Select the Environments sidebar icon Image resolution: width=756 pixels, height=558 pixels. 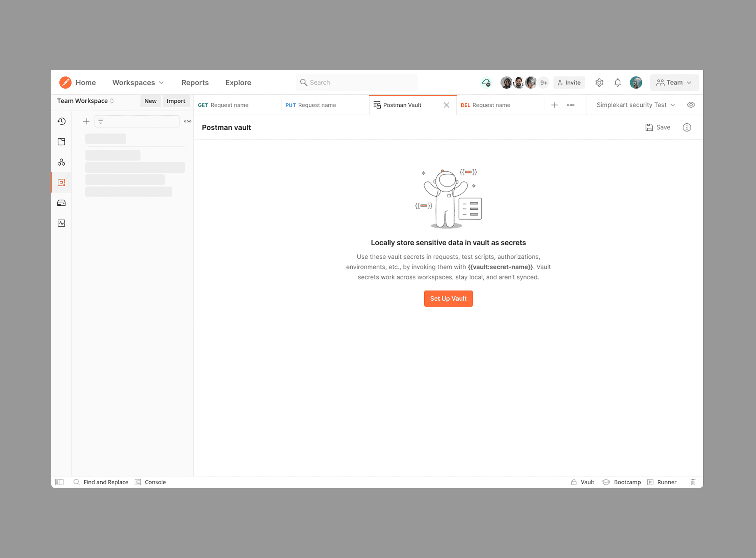pos(61,182)
